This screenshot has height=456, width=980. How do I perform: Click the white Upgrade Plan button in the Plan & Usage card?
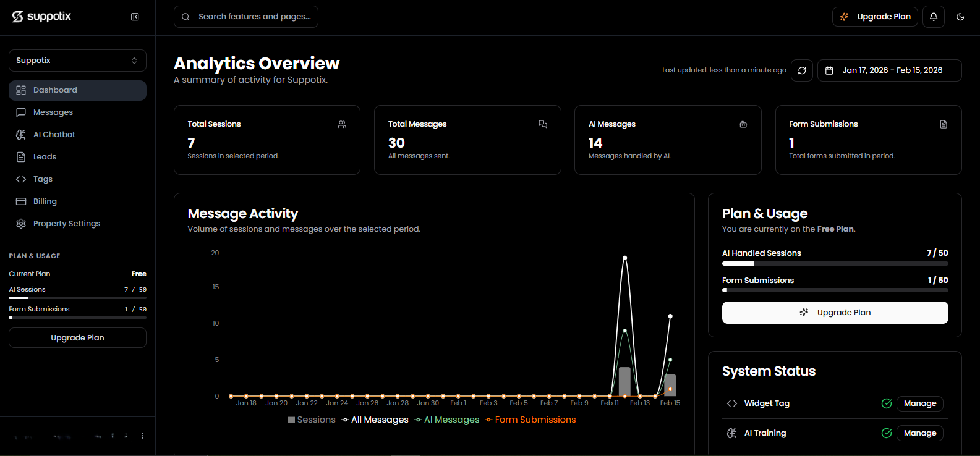coord(835,313)
